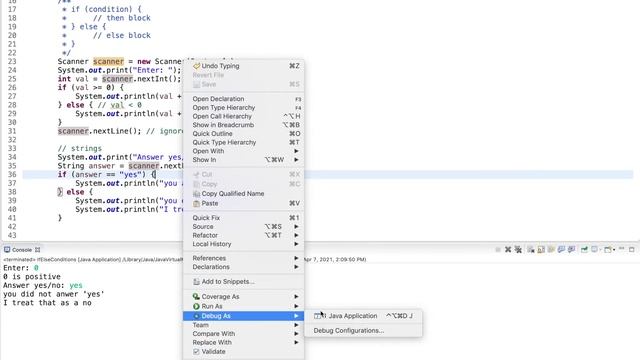Image resolution: width=640 pixels, height=360 pixels.
Task: Select the Console tab
Action: click(x=22, y=250)
